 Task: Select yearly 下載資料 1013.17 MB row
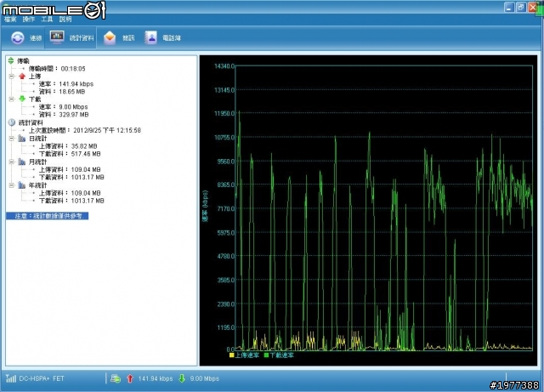(71, 201)
